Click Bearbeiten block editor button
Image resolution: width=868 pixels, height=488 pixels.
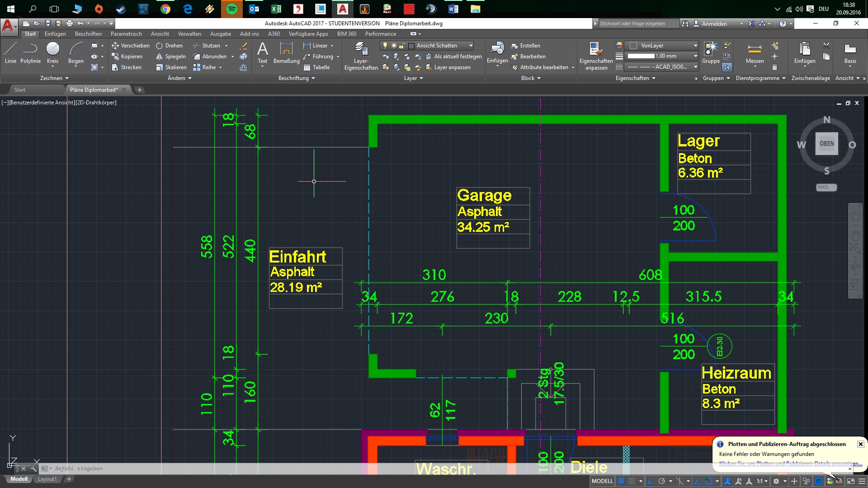pyautogui.click(x=528, y=56)
